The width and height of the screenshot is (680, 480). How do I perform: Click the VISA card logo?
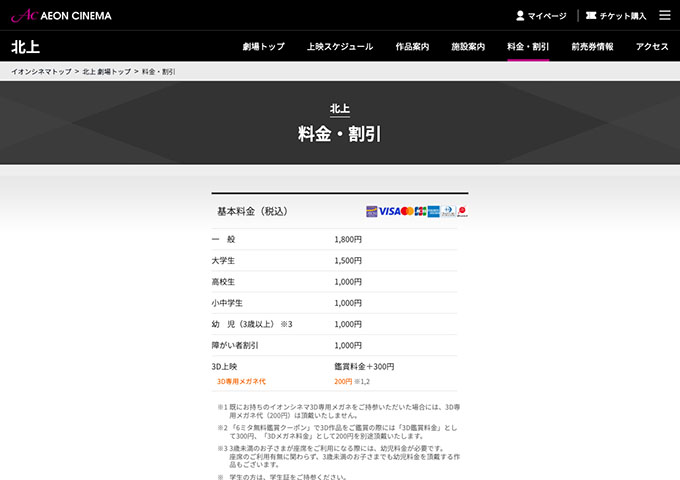click(x=389, y=211)
